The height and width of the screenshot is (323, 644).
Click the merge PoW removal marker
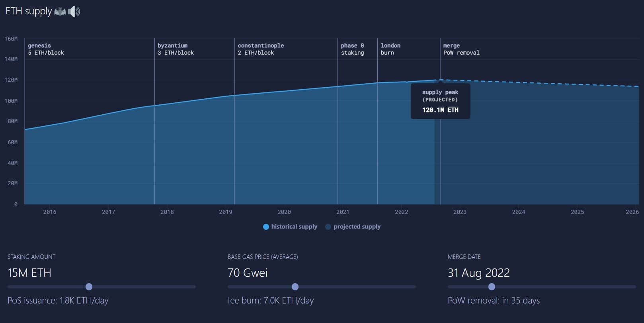[461, 49]
